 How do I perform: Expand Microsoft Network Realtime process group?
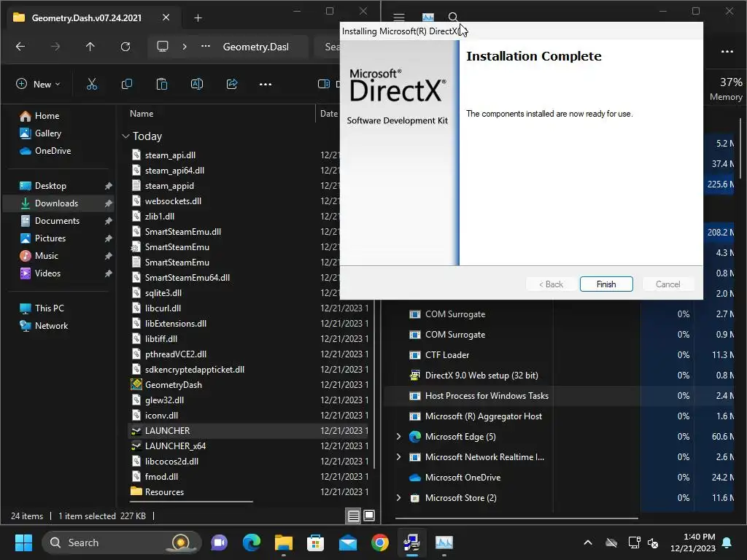398,457
